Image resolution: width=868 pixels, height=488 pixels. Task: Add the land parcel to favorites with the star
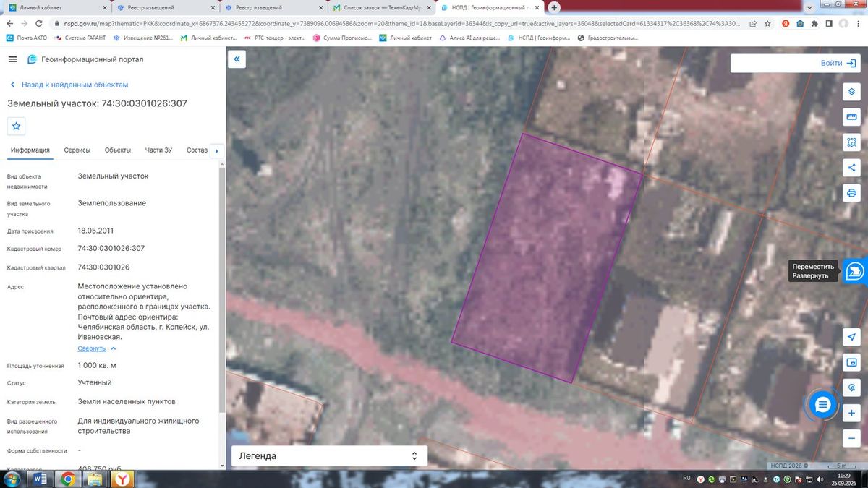(17, 126)
